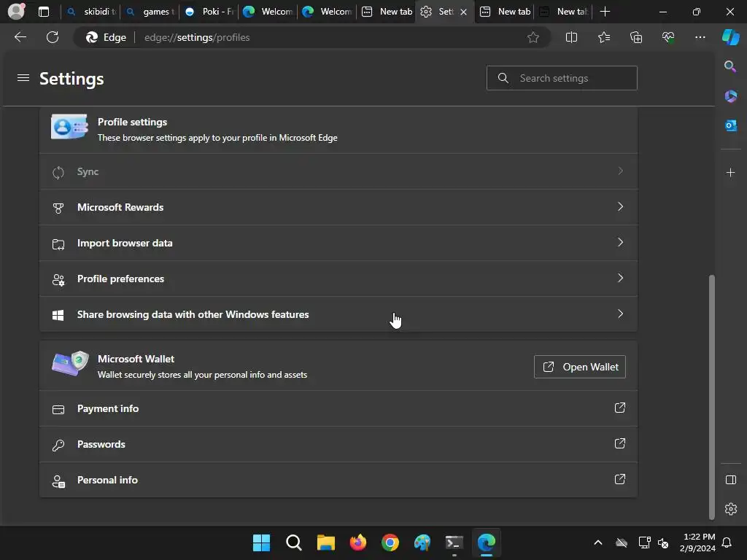
Task: Open the tab actions menu icon
Action: coord(44,12)
